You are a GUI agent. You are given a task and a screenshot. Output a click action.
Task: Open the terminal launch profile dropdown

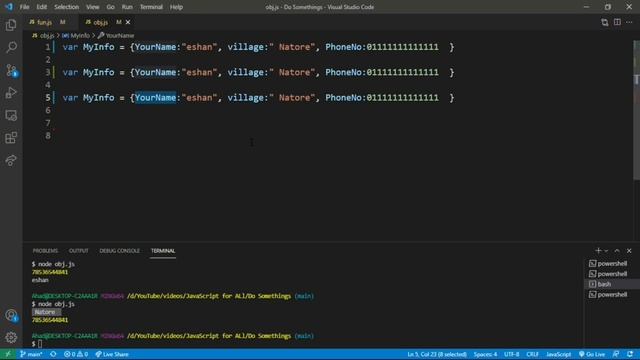[x=606, y=251]
